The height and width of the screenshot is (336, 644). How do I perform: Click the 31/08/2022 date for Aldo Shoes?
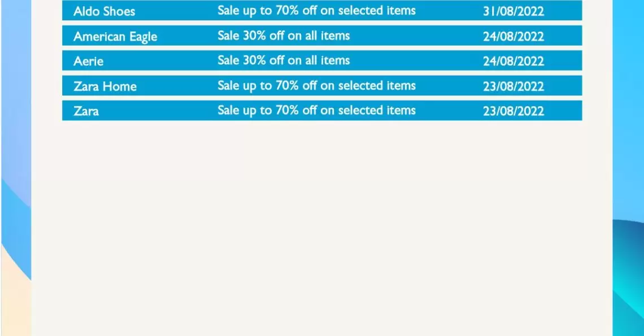(514, 11)
